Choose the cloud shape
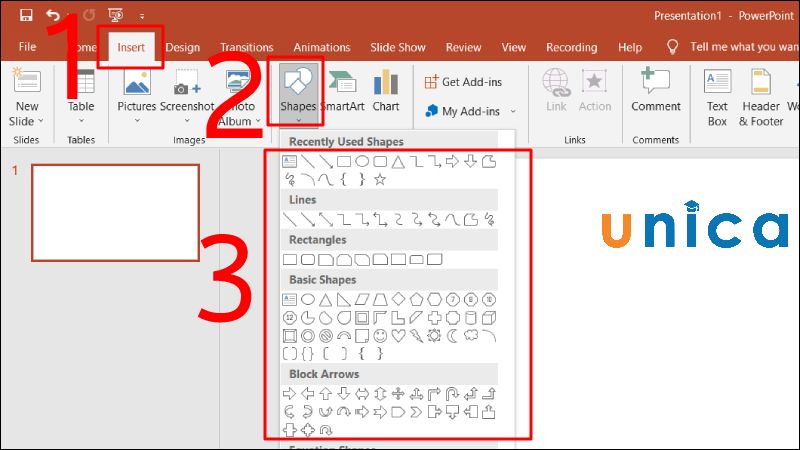This screenshot has width=800, height=450. click(471, 335)
